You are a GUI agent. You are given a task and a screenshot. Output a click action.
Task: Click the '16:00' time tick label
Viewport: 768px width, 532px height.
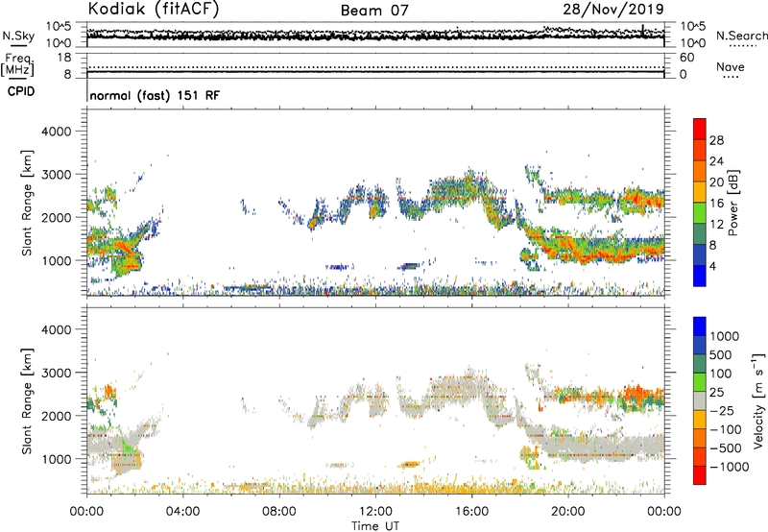tap(471, 512)
